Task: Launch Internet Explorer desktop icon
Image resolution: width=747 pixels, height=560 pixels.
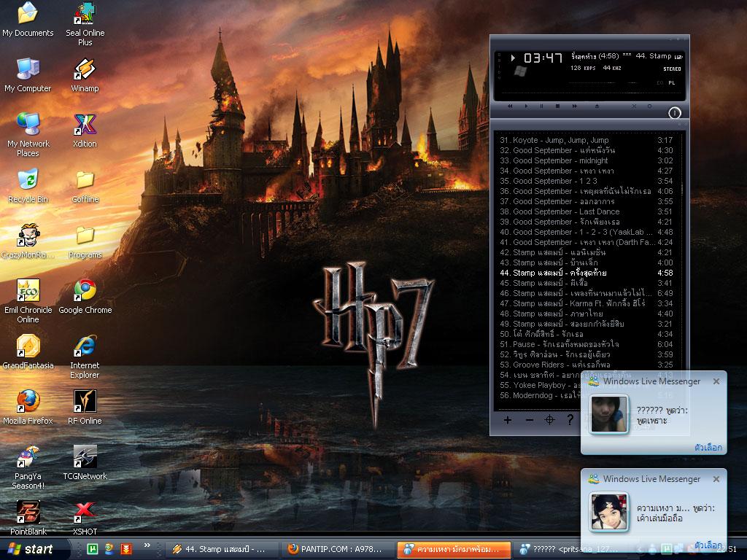Action: tap(85, 357)
